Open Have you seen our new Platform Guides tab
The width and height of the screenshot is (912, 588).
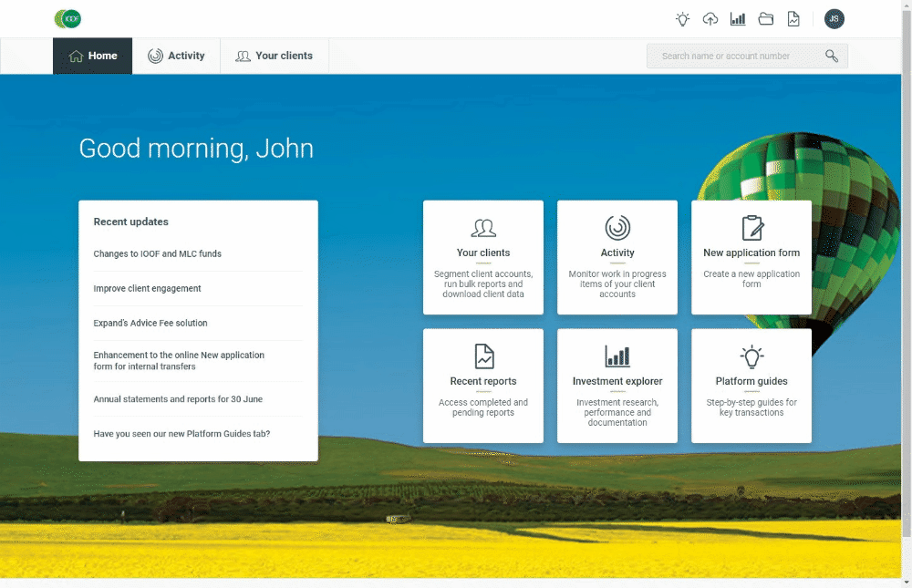coord(181,434)
